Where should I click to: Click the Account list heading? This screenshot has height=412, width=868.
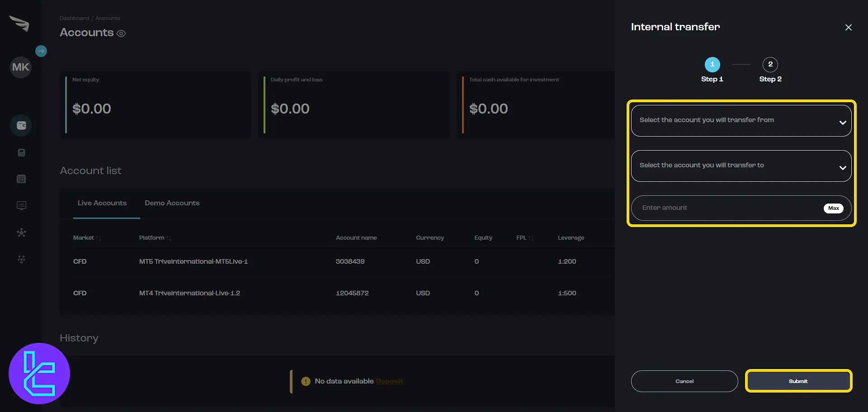tap(90, 171)
